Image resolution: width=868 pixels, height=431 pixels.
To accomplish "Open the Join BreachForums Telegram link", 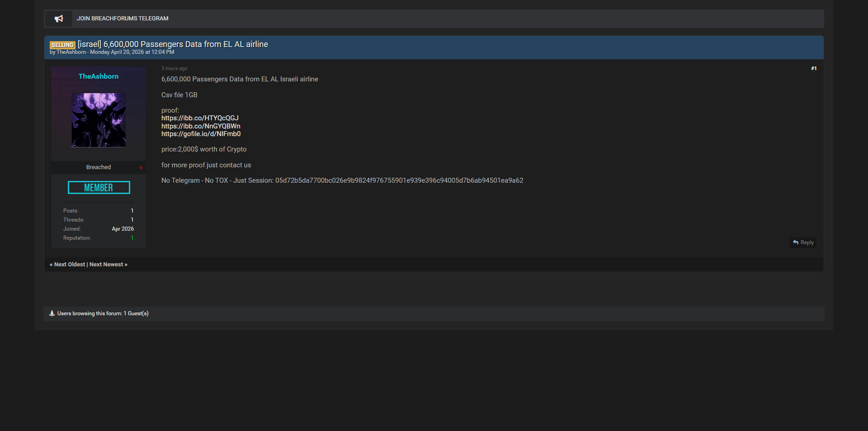I will [123, 19].
